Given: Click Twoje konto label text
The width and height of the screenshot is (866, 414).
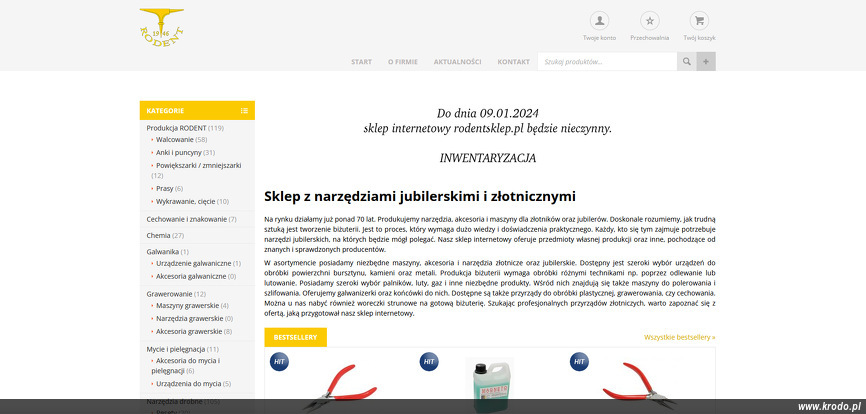Looking at the screenshot, I should [599, 38].
